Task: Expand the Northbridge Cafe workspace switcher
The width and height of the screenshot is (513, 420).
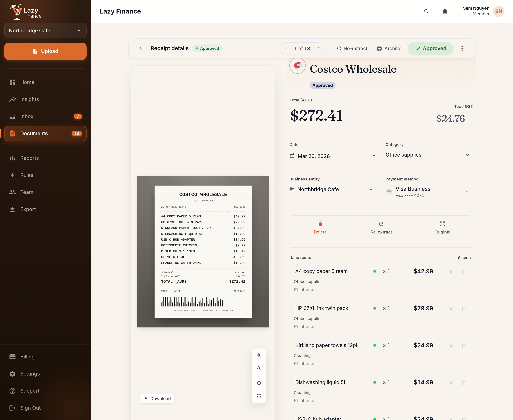Action: 45,30
